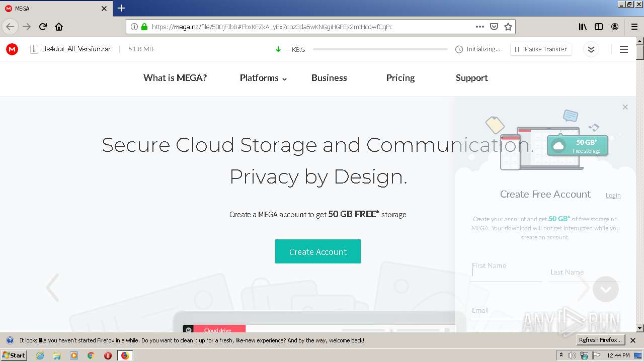Image resolution: width=644 pixels, height=362 pixels.
Task: Focus the First Name input field
Action: click(506, 272)
